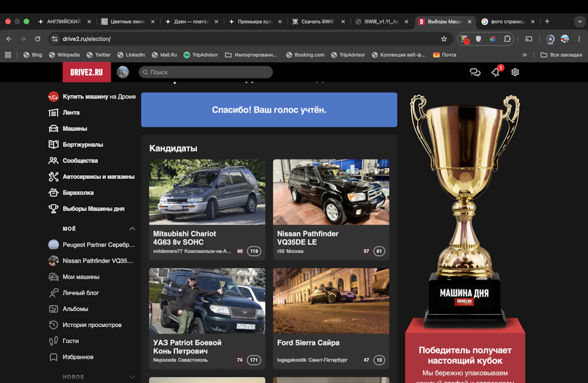
Task: Click the Гости footprints icon
Action: point(53,341)
